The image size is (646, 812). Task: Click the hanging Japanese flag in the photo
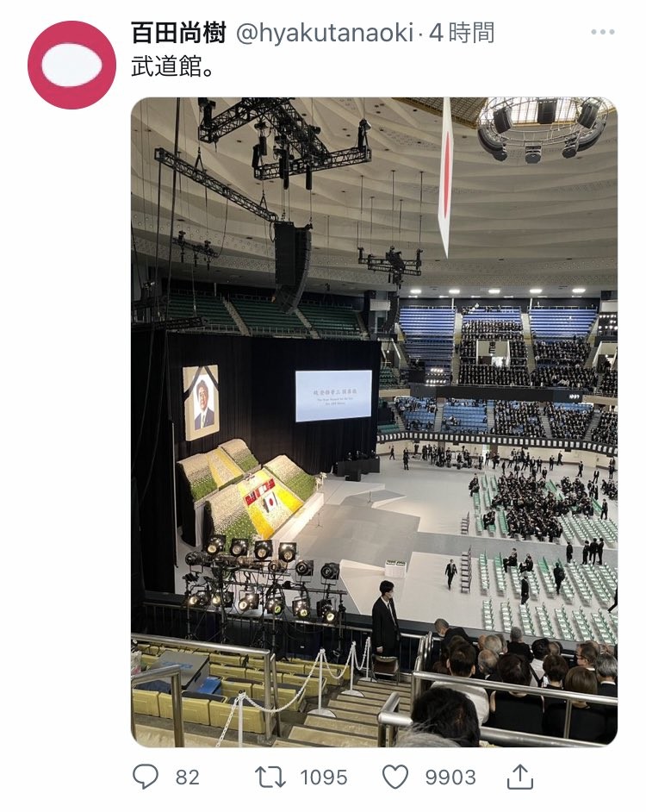click(445, 176)
